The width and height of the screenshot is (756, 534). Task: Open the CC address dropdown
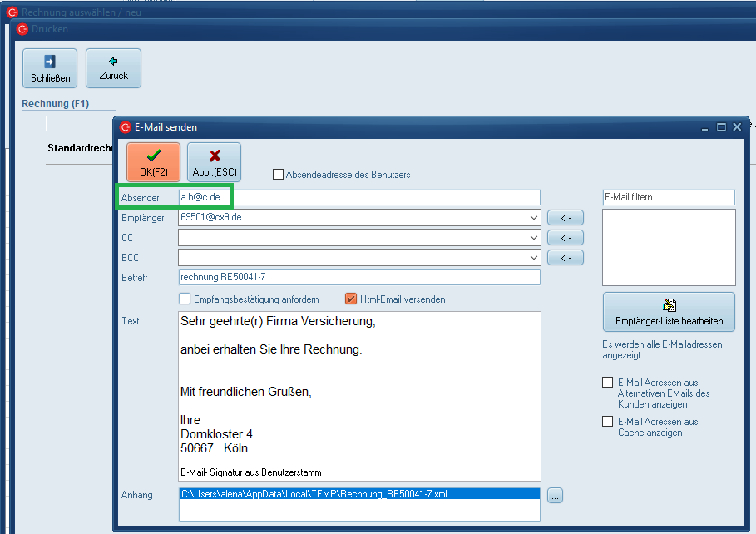532,238
